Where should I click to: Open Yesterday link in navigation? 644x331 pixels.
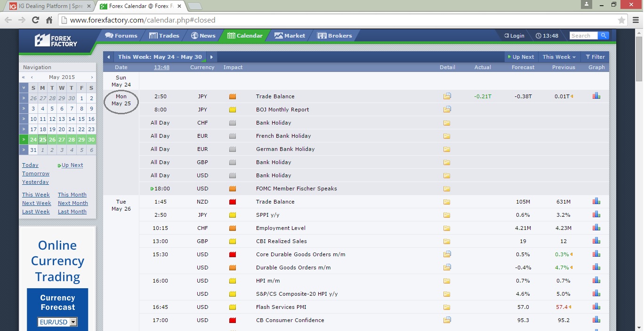tap(35, 182)
